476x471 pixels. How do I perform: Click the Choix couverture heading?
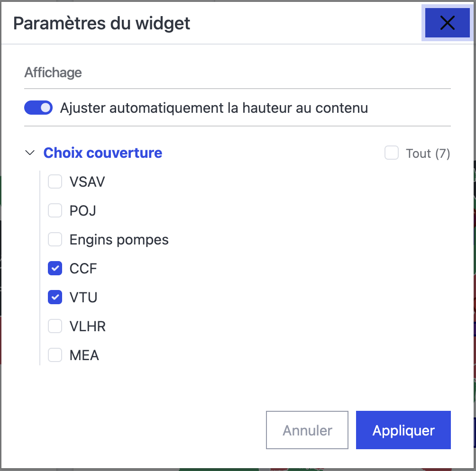click(x=103, y=153)
